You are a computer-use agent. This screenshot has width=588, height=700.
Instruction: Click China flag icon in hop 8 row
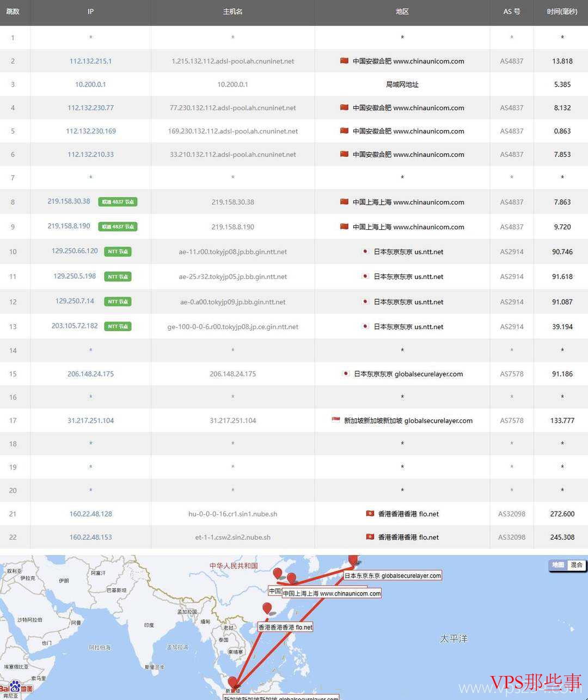[344, 202]
